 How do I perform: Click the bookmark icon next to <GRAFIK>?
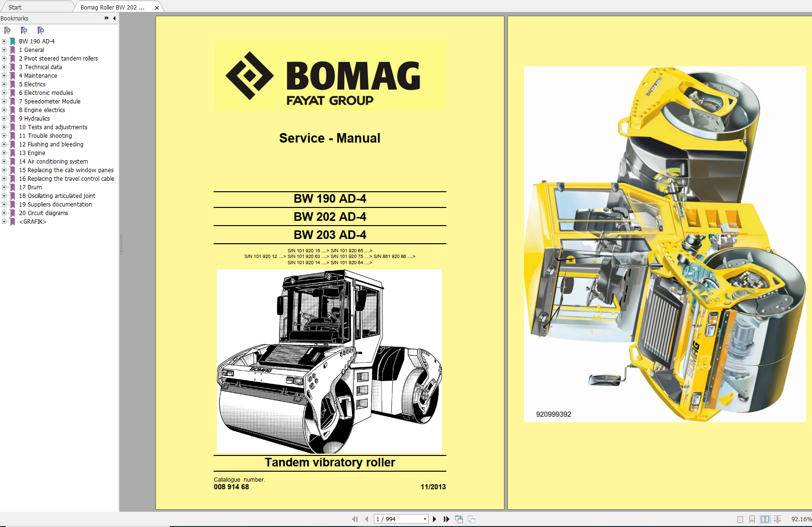point(12,222)
